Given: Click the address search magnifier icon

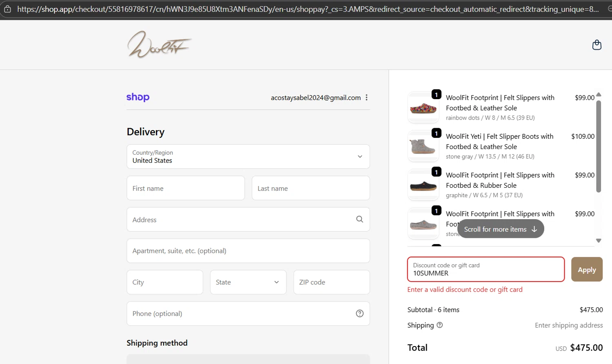Looking at the screenshot, I should [x=359, y=219].
